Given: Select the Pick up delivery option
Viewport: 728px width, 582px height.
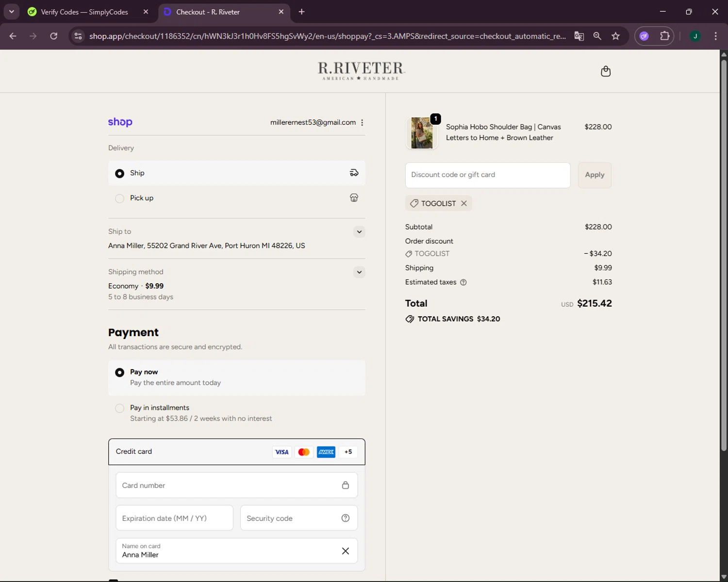Looking at the screenshot, I should (x=236, y=198).
